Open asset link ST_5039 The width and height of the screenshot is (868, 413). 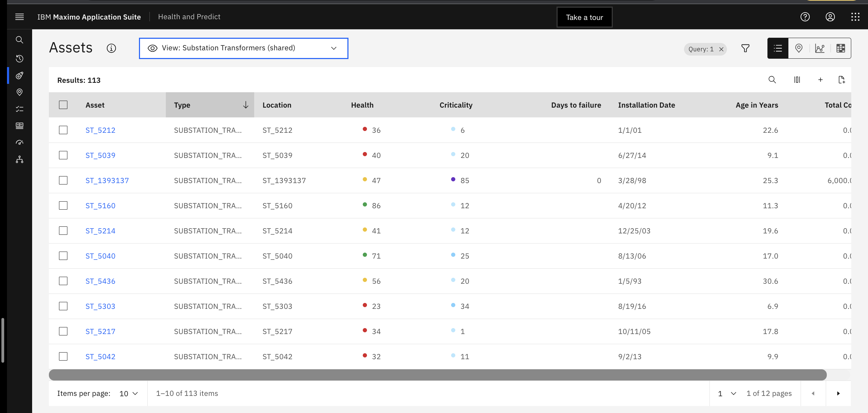(x=100, y=155)
